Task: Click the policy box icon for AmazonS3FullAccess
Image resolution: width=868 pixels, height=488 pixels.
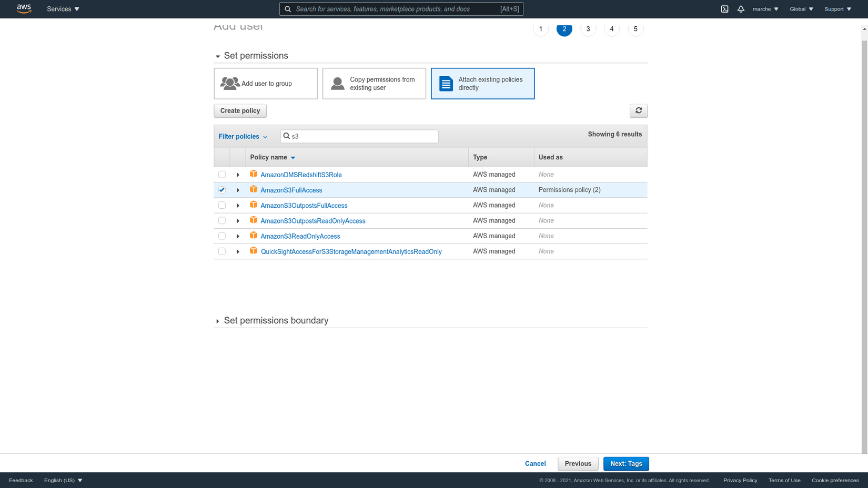Action: click(254, 189)
